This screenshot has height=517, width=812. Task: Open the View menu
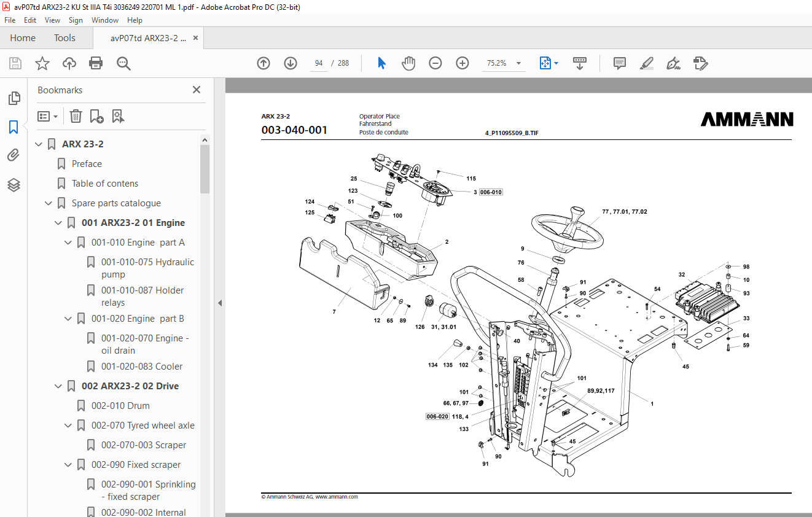tap(52, 20)
